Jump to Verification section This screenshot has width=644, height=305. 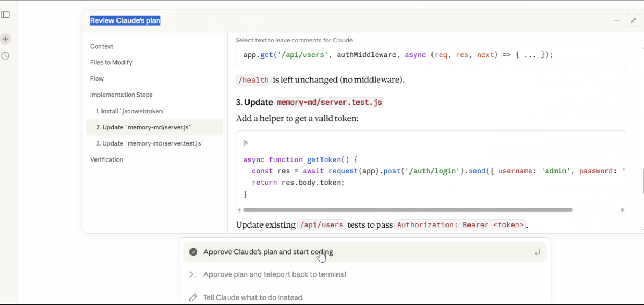107,159
